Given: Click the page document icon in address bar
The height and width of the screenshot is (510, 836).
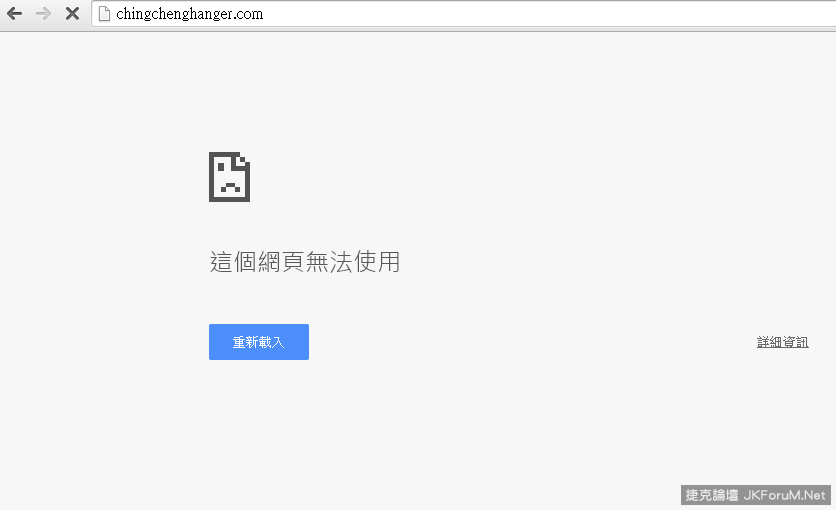Looking at the screenshot, I should pos(103,14).
